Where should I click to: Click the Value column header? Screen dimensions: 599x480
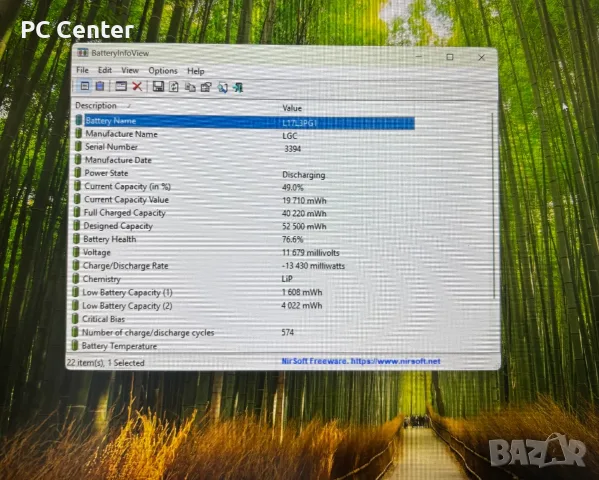coord(292,108)
